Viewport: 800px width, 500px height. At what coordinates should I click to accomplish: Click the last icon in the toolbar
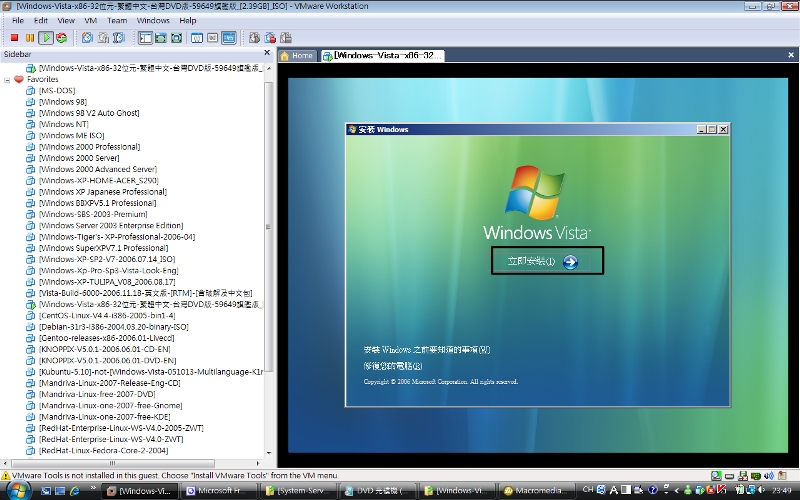click(286, 38)
